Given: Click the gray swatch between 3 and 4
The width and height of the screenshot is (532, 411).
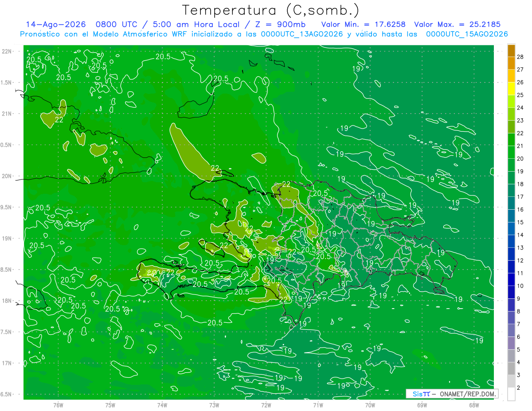Looking at the screenshot, I should click(x=511, y=369).
